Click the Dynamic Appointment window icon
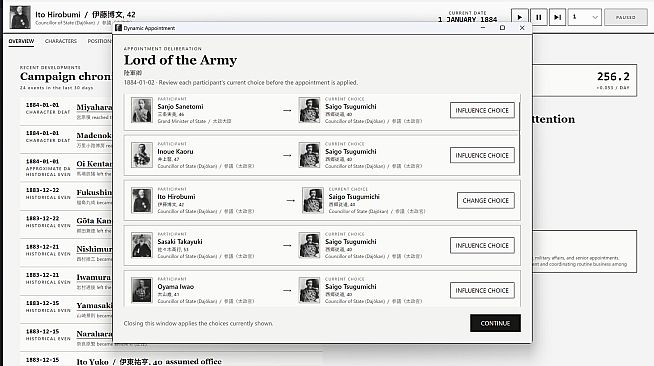Screen dimensions: 654x366 118,28
